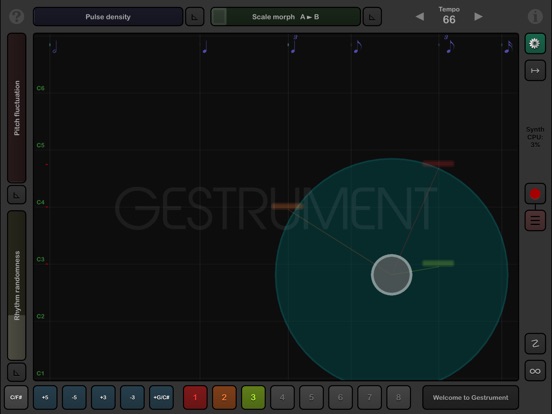Image resolution: width=552 pixels, height=414 pixels.
Task: Select red instrument slot 1
Action: pos(195,397)
